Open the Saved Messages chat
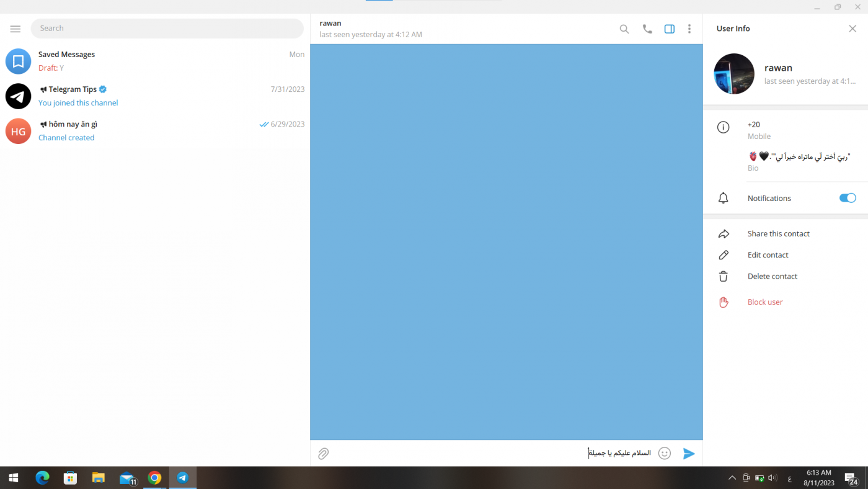Screen dimensions: 868x489 (x=155, y=61)
